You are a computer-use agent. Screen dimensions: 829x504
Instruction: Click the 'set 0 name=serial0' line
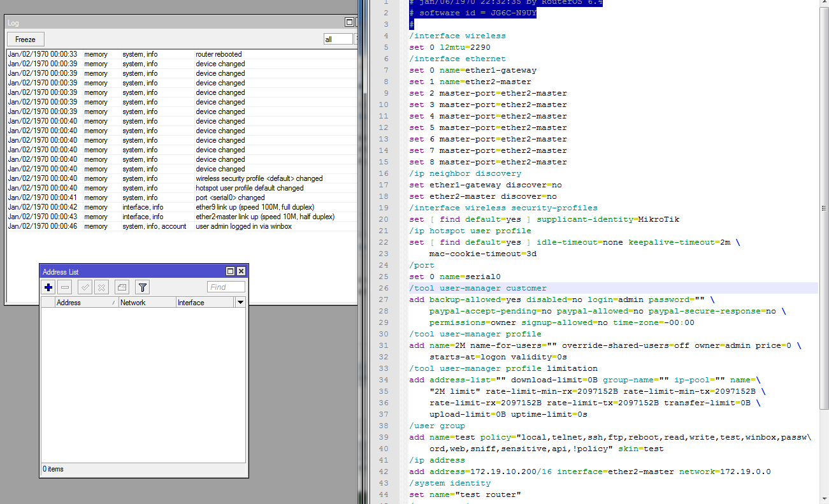pos(455,277)
